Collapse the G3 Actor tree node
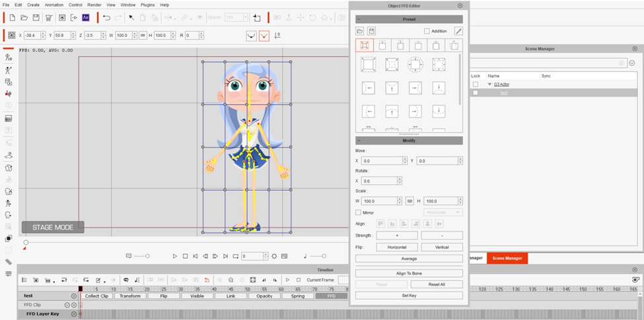Viewport: 644px width, 320px height. (489, 84)
